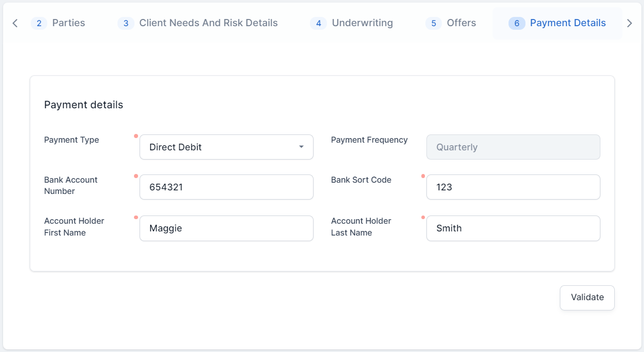The image size is (644, 352).
Task: Edit the Account Holder First Name field
Action: pos(226,228)
